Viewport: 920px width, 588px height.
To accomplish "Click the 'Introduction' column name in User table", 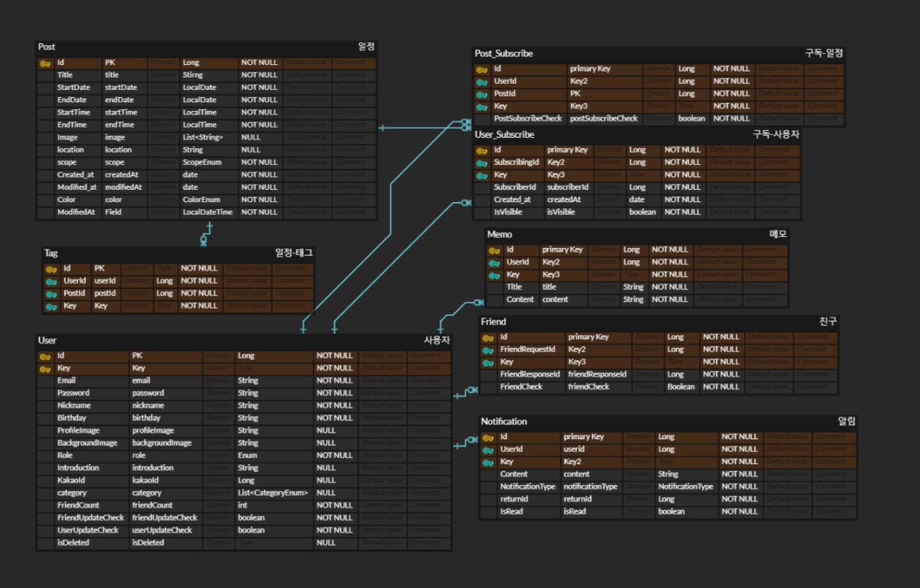I will (x=78, y=468).
